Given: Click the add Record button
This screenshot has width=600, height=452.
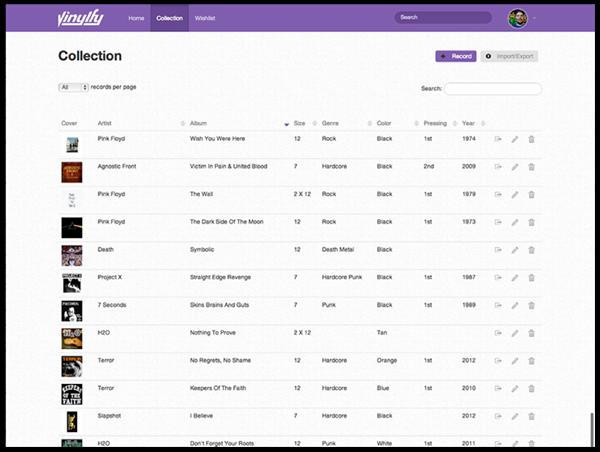Looking at the screenshot, I should (455, 56).
